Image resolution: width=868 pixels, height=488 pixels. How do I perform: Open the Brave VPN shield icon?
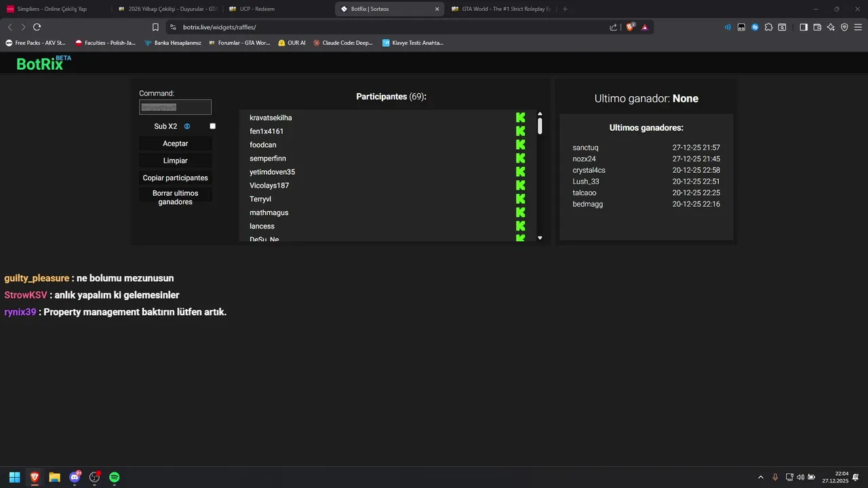(x=844, y=27)
